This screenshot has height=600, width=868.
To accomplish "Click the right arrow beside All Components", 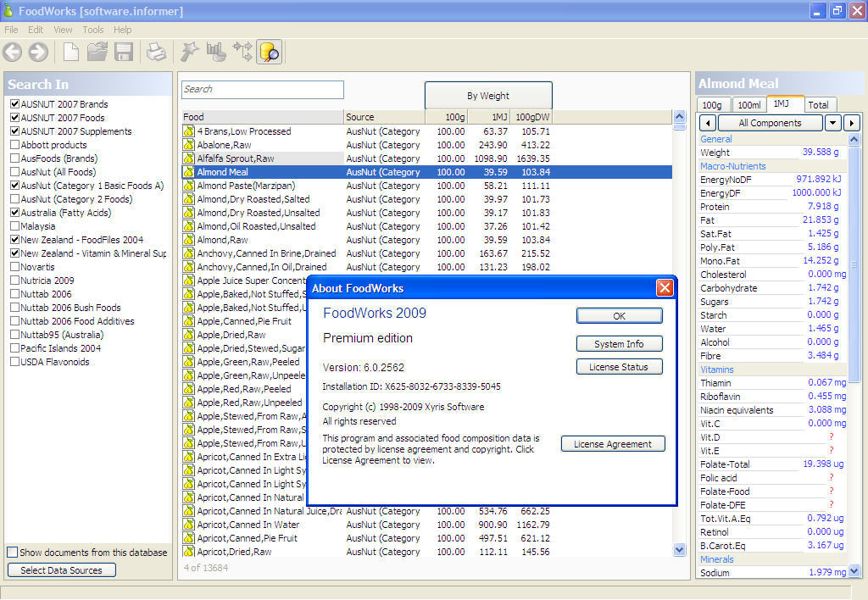I will [852, 123].
